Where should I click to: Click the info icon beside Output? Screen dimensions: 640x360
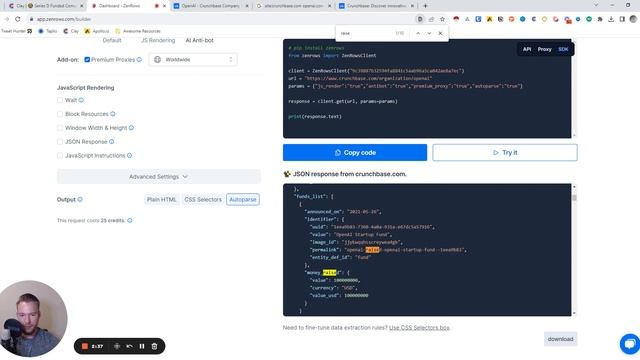(x=80, y=200)
